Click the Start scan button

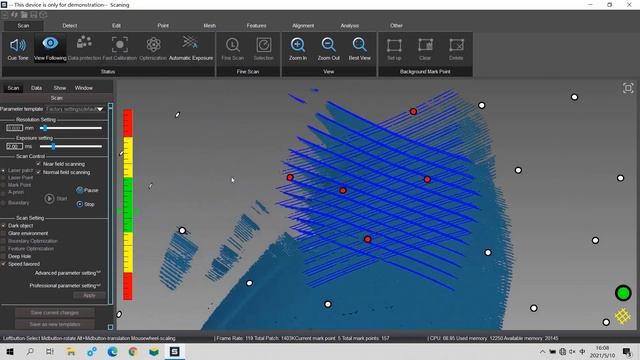56,199
